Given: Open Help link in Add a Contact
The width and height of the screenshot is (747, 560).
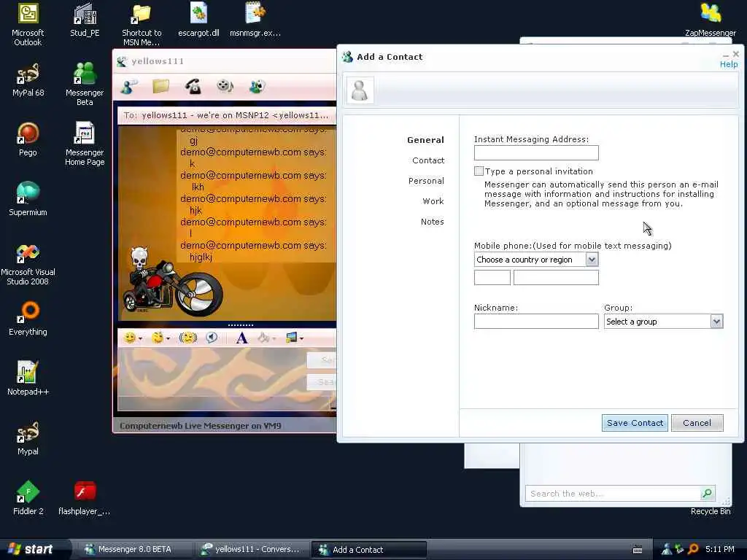Looking at the screenshot, I should 729,64.
